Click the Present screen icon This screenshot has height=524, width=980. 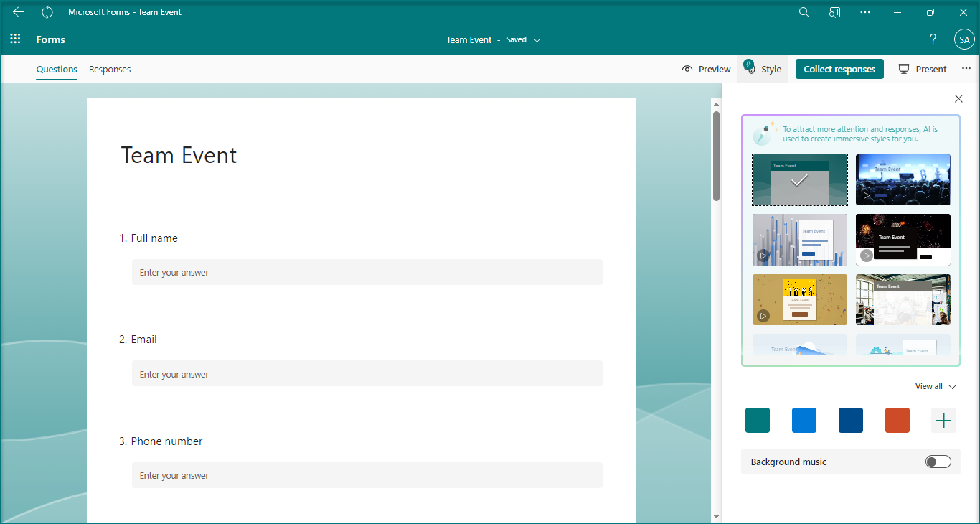905,68
